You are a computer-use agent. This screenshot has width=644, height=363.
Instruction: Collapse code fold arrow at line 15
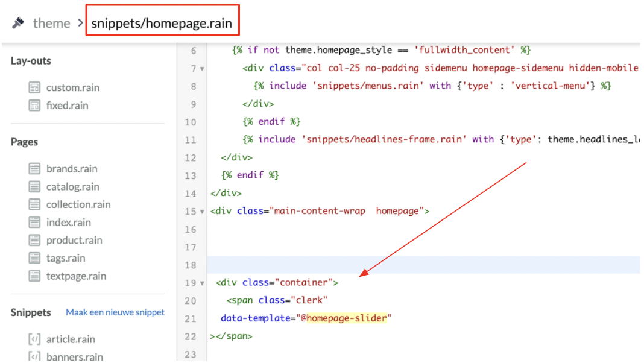click(202, 212)
